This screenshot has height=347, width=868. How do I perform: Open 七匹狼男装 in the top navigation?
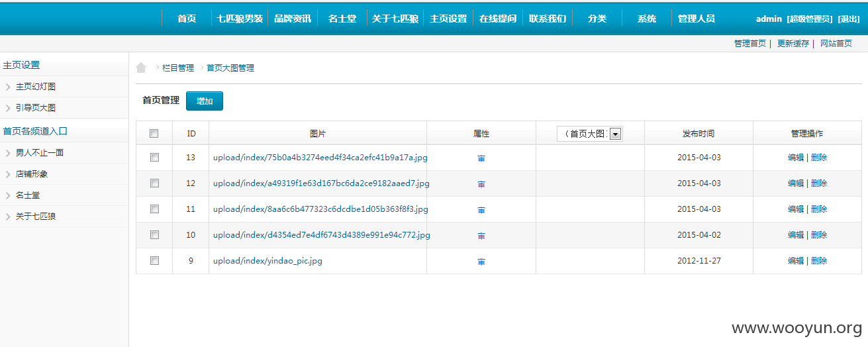[240, 19]
